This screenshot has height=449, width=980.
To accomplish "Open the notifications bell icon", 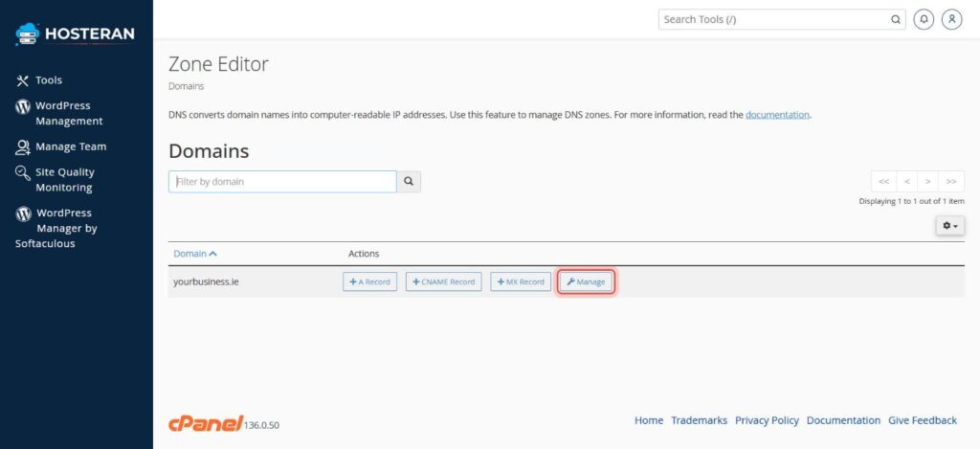I will coord(924,19).
